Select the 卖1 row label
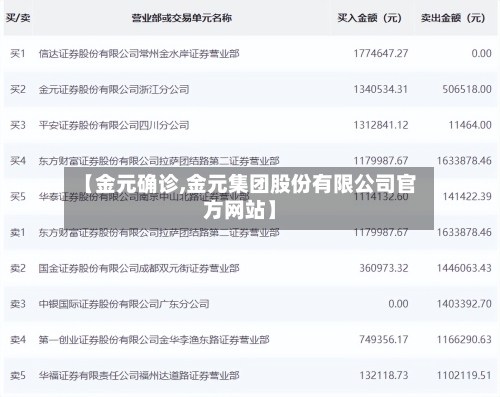 coord(18,232)
